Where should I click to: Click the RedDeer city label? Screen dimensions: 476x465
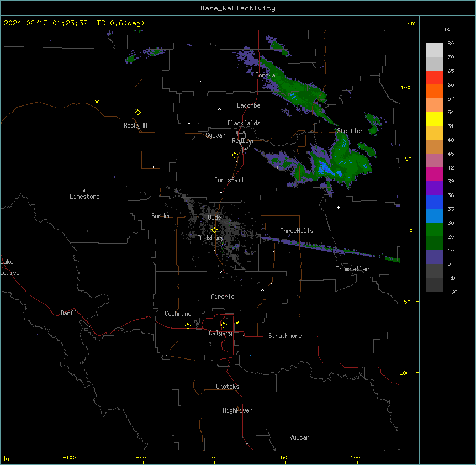pyautogui.click(x=243, y=141)
